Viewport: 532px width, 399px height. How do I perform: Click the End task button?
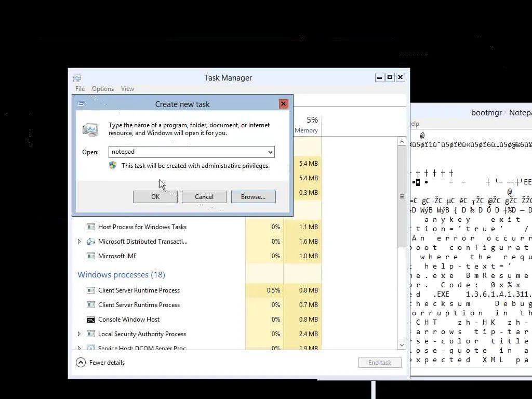pyautogui.click(x=380, y=363)
